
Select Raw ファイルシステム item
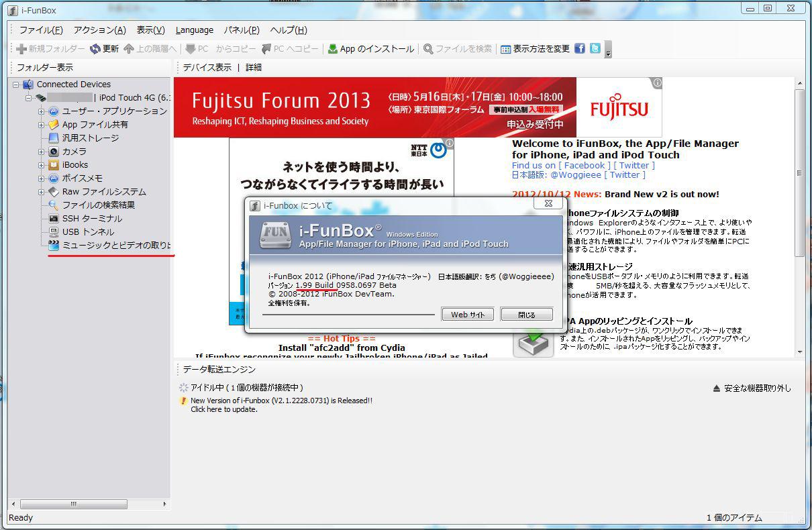coord(103,192)
